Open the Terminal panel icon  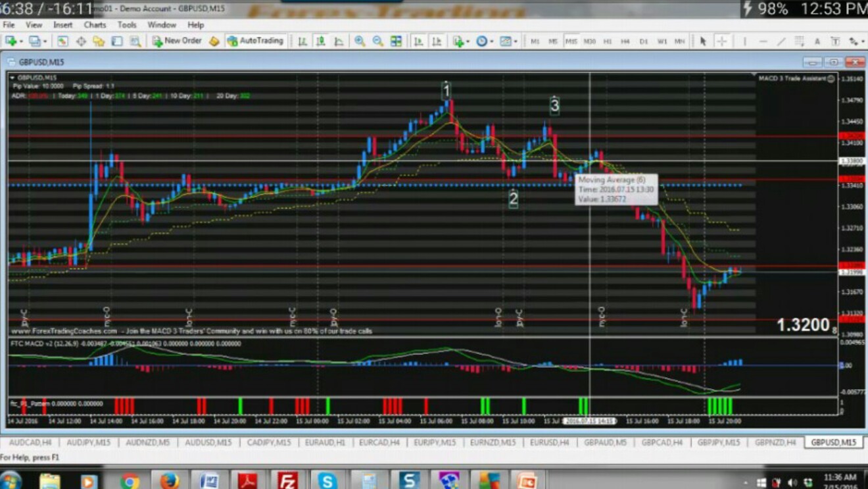pyautogui.click(x=117, y=41)
